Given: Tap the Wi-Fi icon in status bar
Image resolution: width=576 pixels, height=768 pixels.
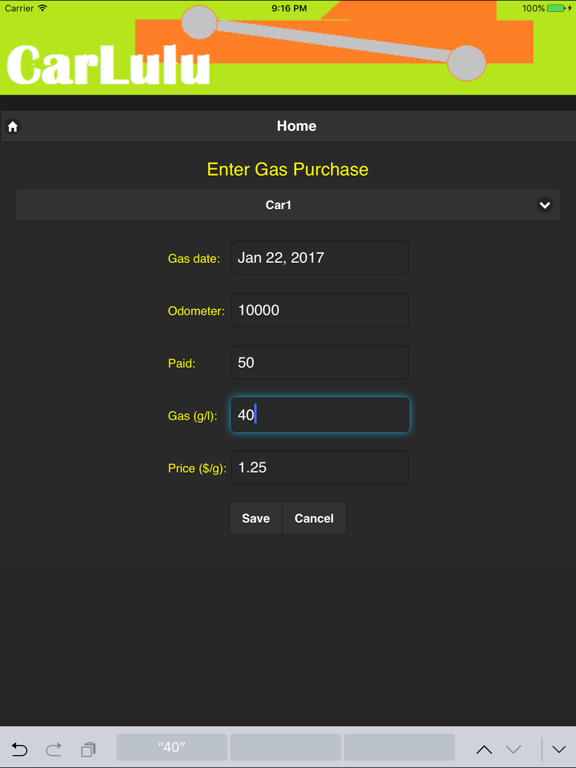Looking at the screenshot, I should 43,8.
